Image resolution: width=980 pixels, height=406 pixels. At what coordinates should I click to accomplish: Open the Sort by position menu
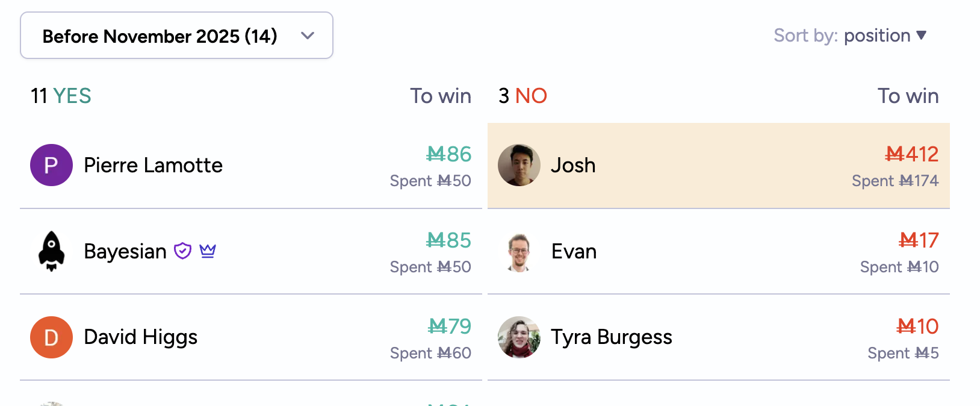[850, 36]
